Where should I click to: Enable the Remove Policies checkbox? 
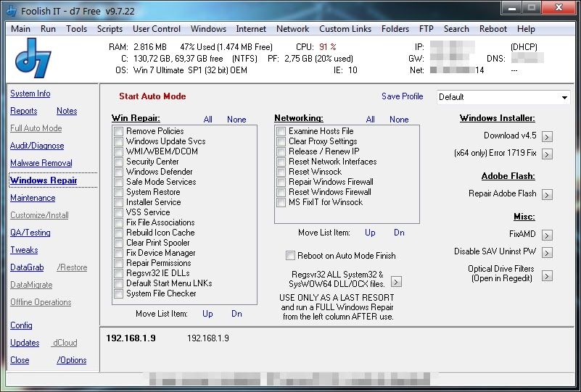[118, 131]
